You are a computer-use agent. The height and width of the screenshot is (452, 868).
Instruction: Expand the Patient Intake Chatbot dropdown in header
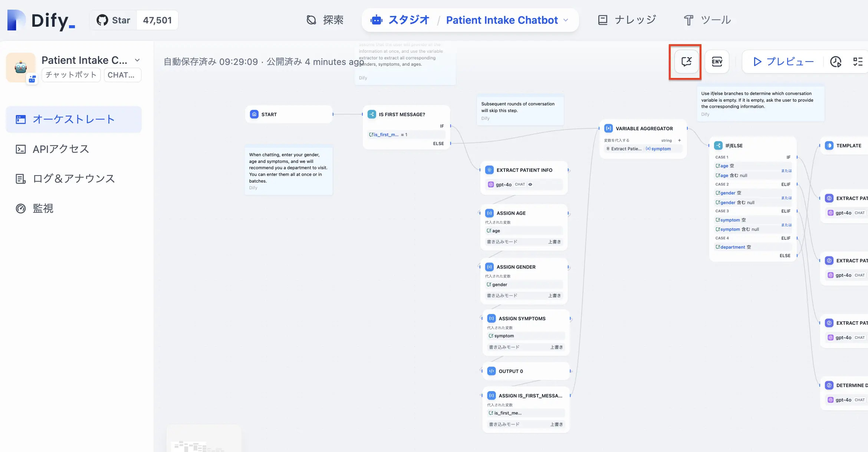pos(566,20)
